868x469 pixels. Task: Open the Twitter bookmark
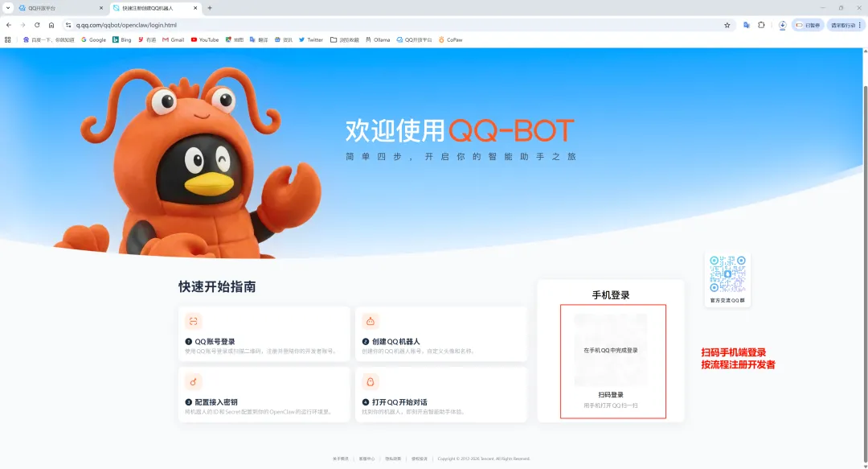tap(310, 40)
